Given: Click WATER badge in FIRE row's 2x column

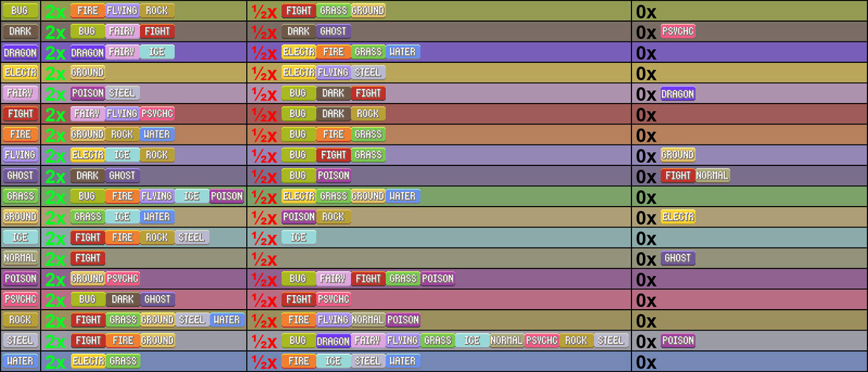Looking at the screenshot, I should 157,134.
